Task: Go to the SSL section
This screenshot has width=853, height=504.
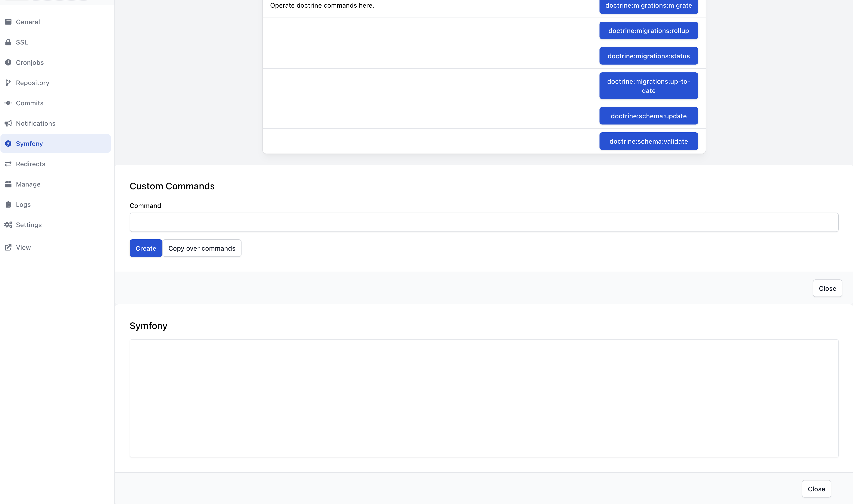Action: 55,42
